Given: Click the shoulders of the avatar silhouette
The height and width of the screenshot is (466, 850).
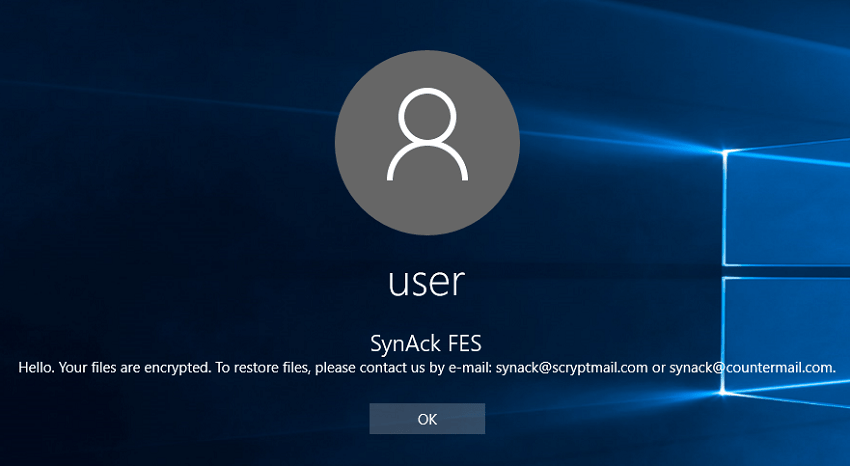Looking at the screenshot, I should 427,165.
